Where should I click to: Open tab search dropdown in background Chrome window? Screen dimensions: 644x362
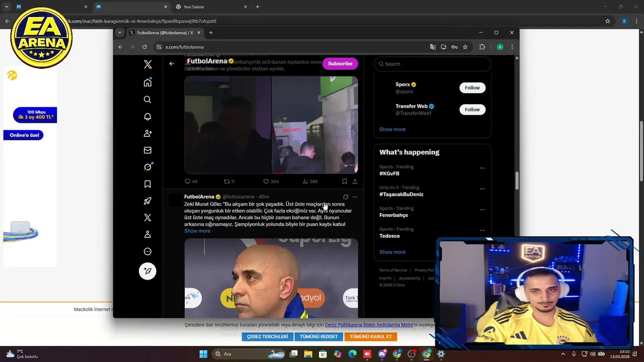7,7
